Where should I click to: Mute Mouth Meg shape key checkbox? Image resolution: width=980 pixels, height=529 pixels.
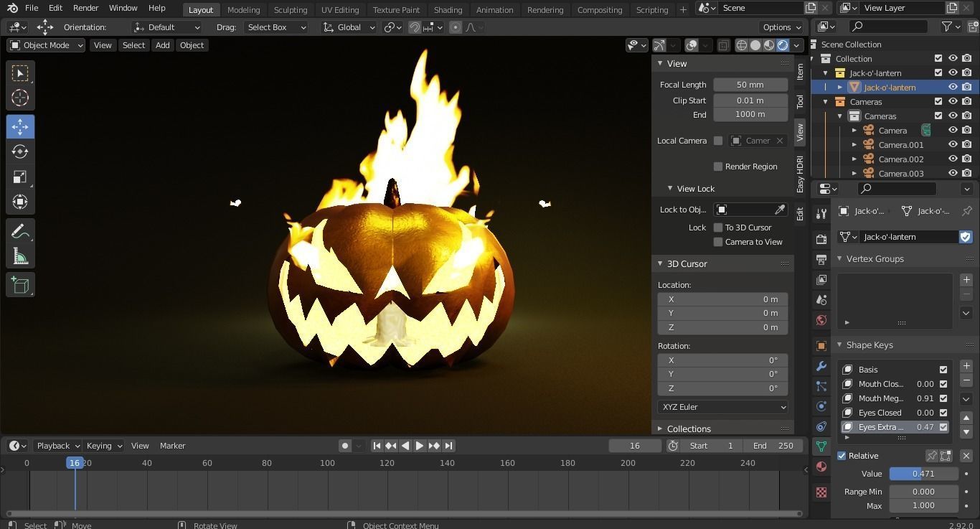click(943, 398)
